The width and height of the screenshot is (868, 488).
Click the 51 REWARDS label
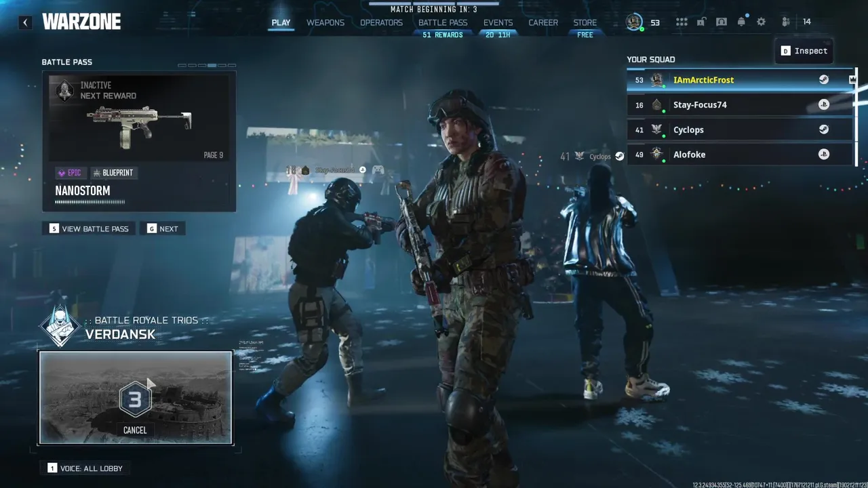[x=442, y=35]
